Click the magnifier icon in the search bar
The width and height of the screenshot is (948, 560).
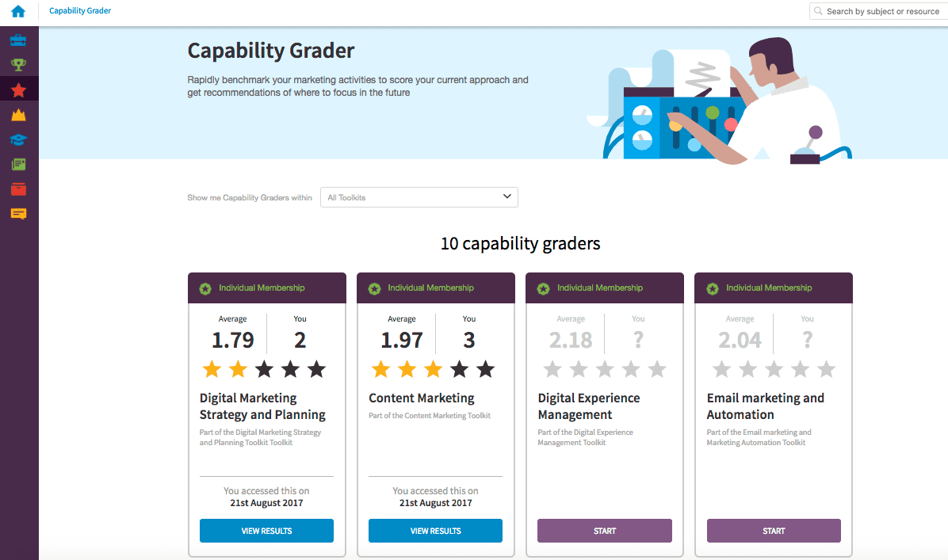pos(820,11)
